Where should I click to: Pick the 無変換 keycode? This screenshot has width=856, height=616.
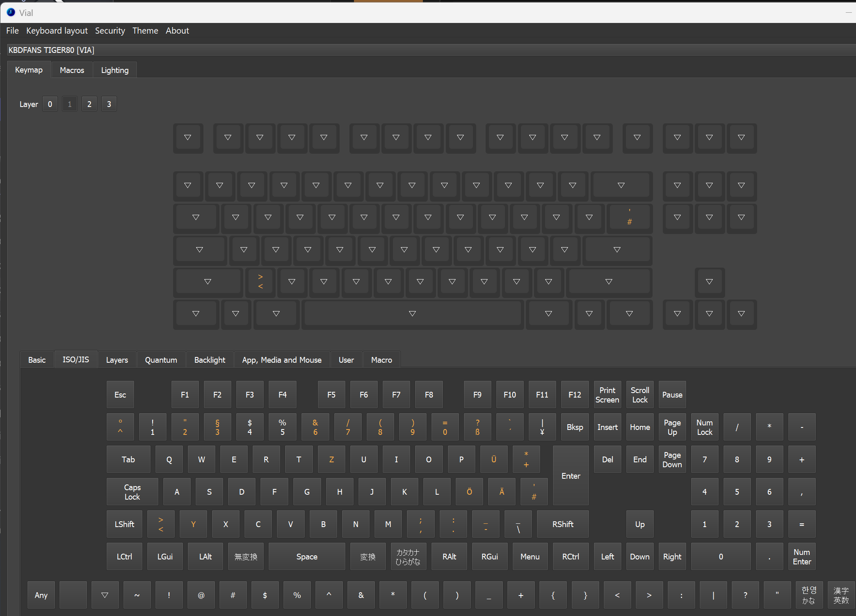[246, 556]
